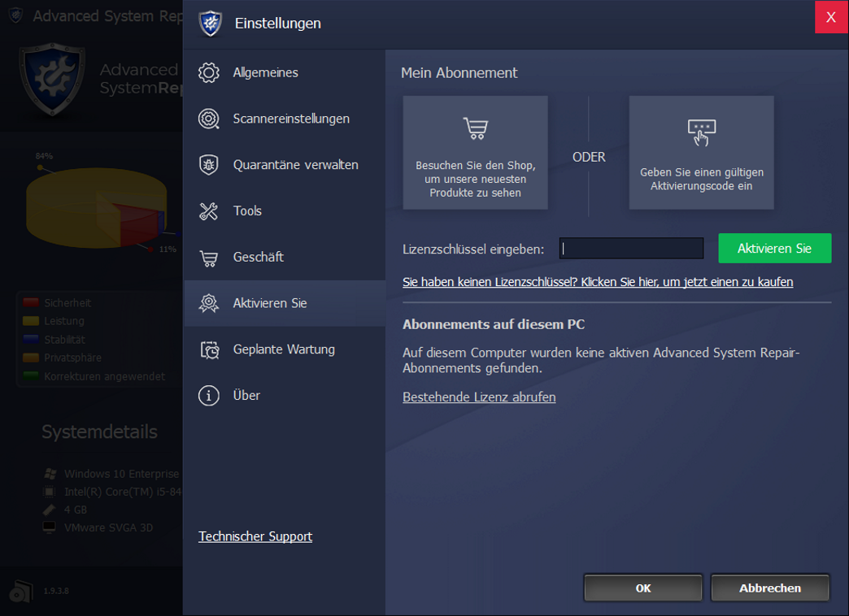Select the Aktivierungscode eingeben tile
The width and height of the screenshot is (849, 616).
pos(702,153)
